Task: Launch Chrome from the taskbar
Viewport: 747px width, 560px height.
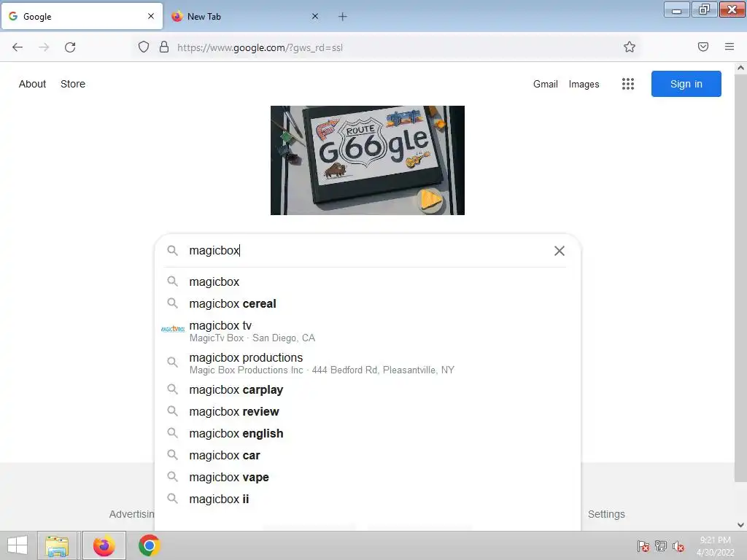Action: (149, 545)
